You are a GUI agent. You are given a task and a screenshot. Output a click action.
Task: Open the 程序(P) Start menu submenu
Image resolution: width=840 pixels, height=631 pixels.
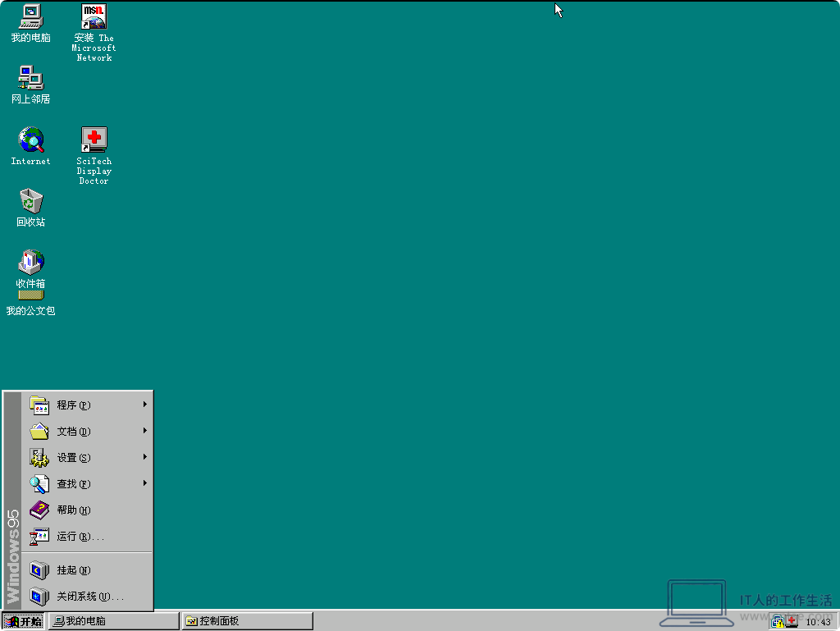(87, 405)
